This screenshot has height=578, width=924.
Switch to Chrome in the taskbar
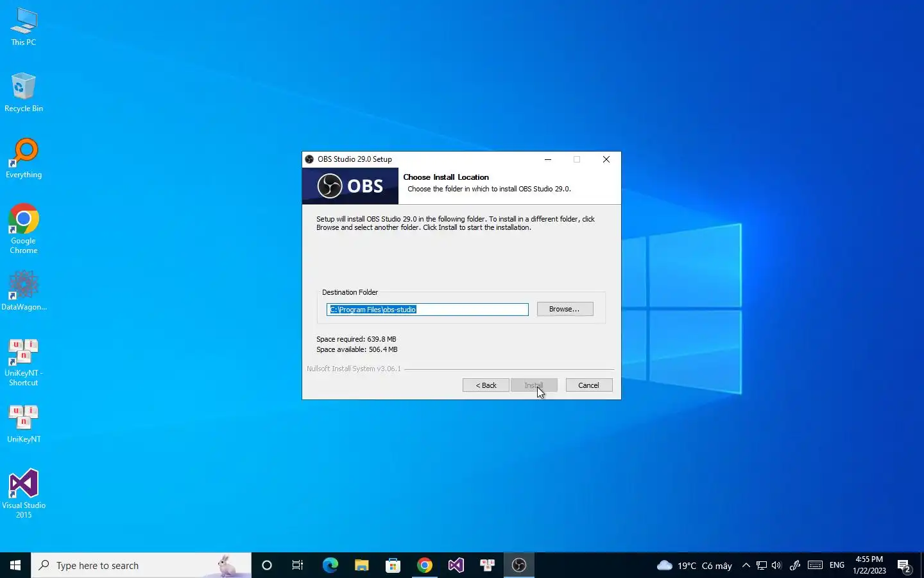pyautogui.click(x=424, y=565)
